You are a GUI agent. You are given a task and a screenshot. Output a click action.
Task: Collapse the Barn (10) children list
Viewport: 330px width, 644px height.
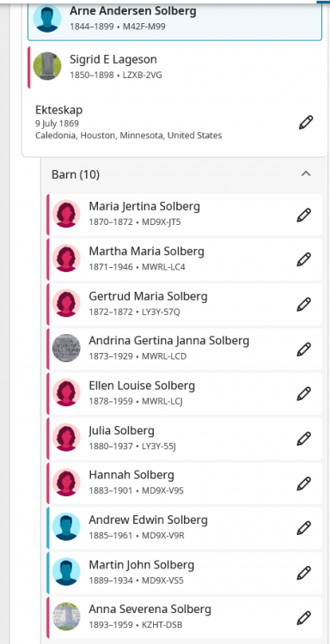[306, 174]
